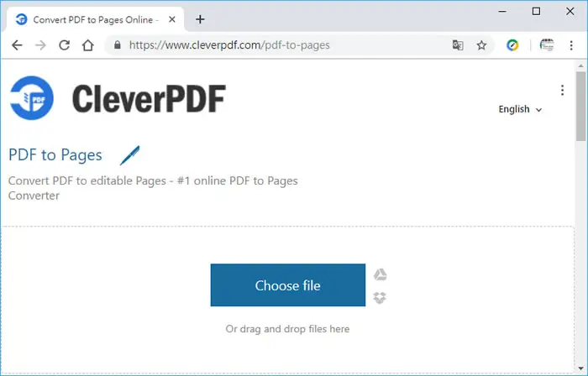Expand the English language dropdown
The height and width of the screenshot is (376, 588).
520,109
